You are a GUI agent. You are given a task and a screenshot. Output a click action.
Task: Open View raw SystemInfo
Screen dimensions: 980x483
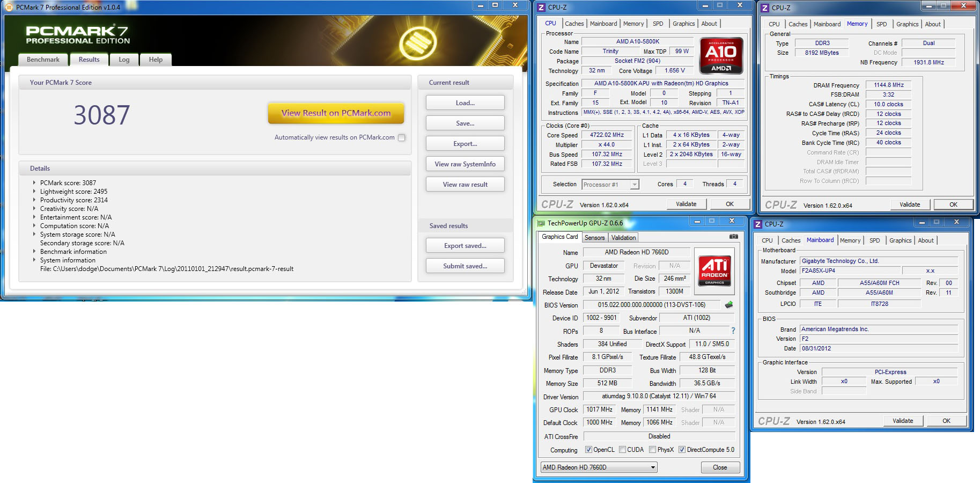465,164
